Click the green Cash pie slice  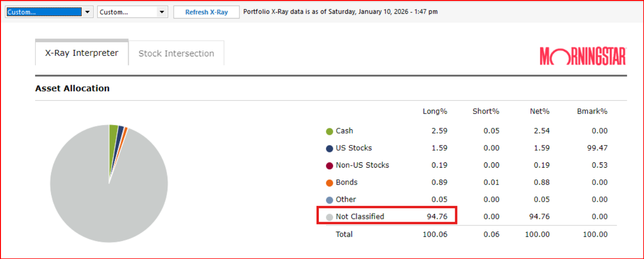(113, 142)
